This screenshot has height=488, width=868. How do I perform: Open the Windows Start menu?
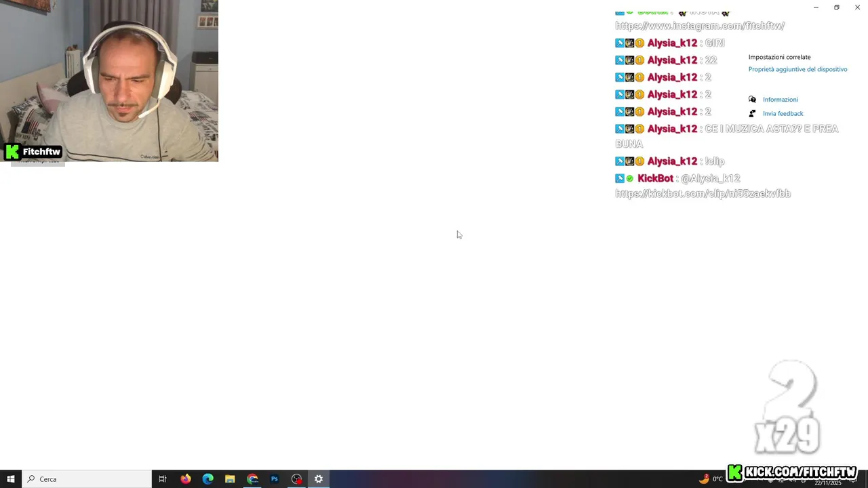[10, 479]
